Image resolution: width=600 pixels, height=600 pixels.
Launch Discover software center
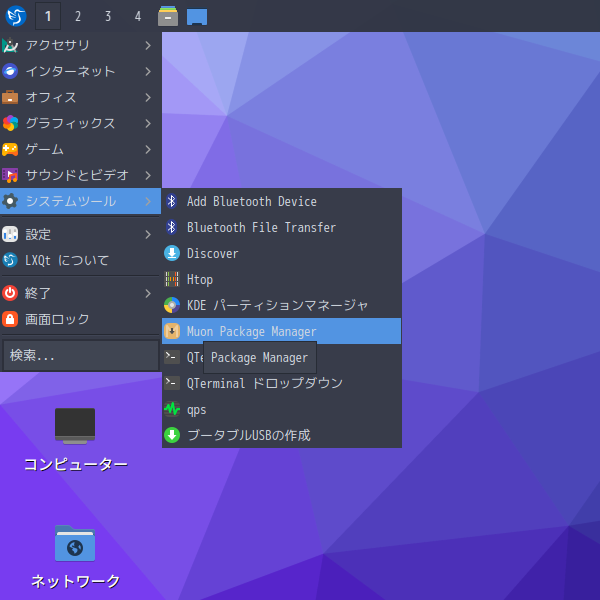tap(282, 253)
